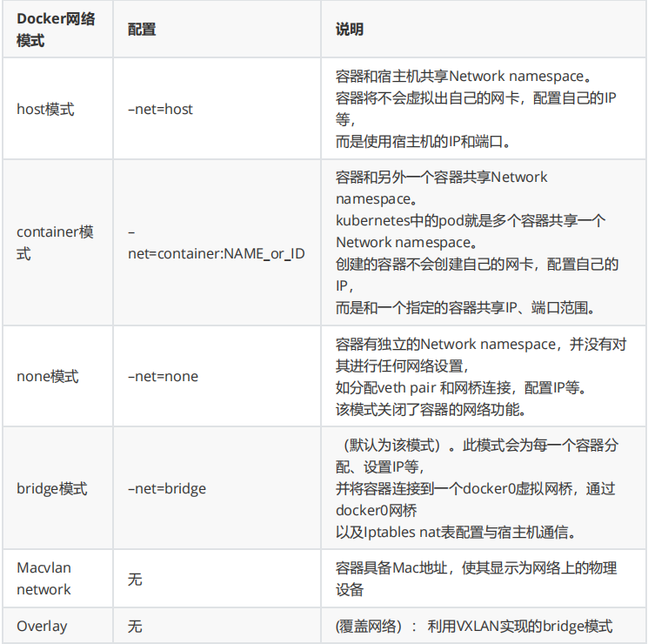The width and height of the screenshot is (648, 644).
Task: Click the description starting '容器有独立的Network namespace'
Action: 481,377
